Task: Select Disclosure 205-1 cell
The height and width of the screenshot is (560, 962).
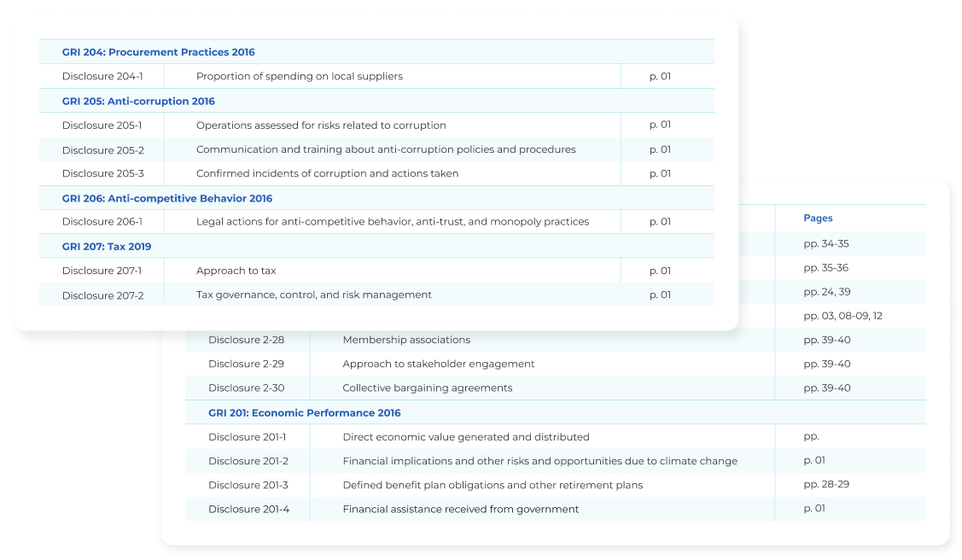Action: pyautogui.click(x=102, y=125)
